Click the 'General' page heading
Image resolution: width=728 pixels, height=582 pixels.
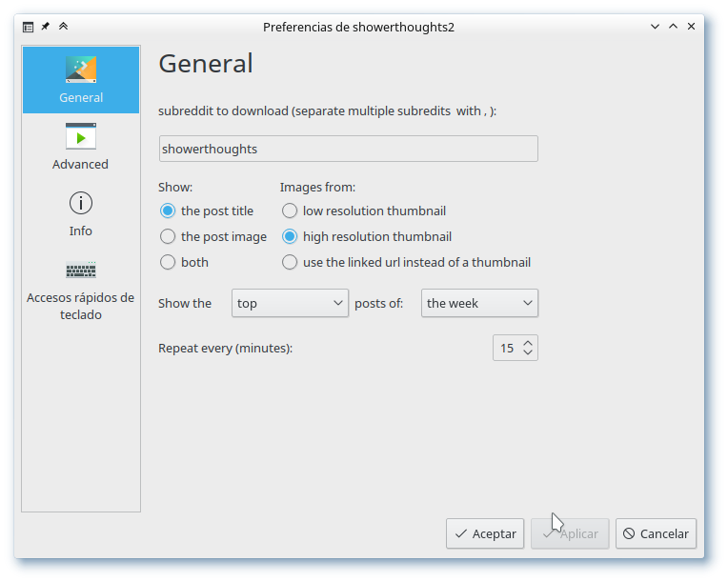pos(206,64)
